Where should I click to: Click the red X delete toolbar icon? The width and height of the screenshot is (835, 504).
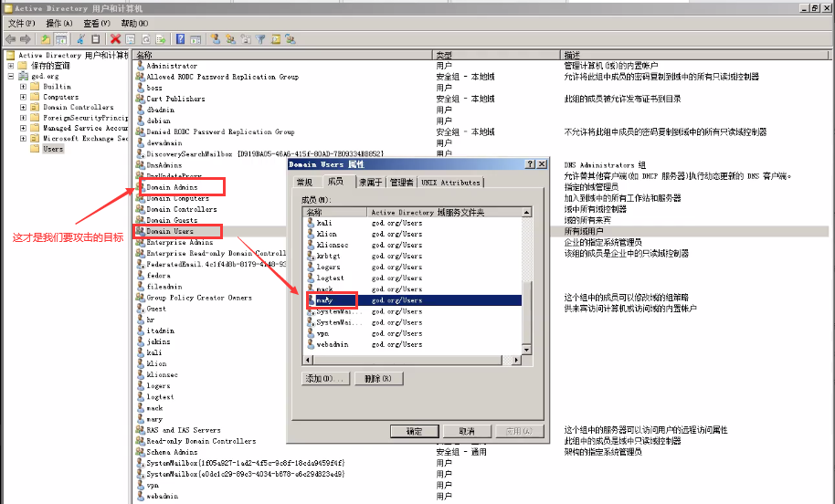click(115, 39)
